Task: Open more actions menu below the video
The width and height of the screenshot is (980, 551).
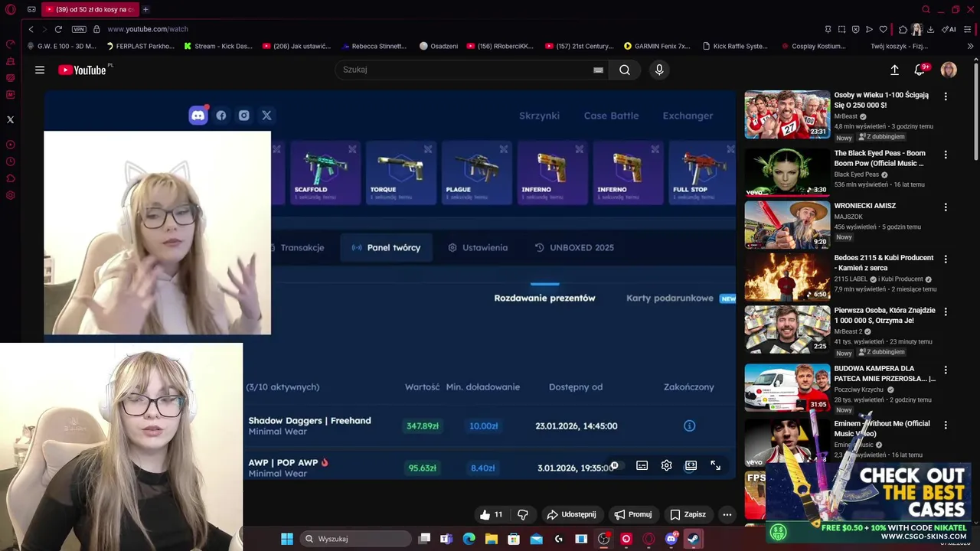Action: click(727, 514)
